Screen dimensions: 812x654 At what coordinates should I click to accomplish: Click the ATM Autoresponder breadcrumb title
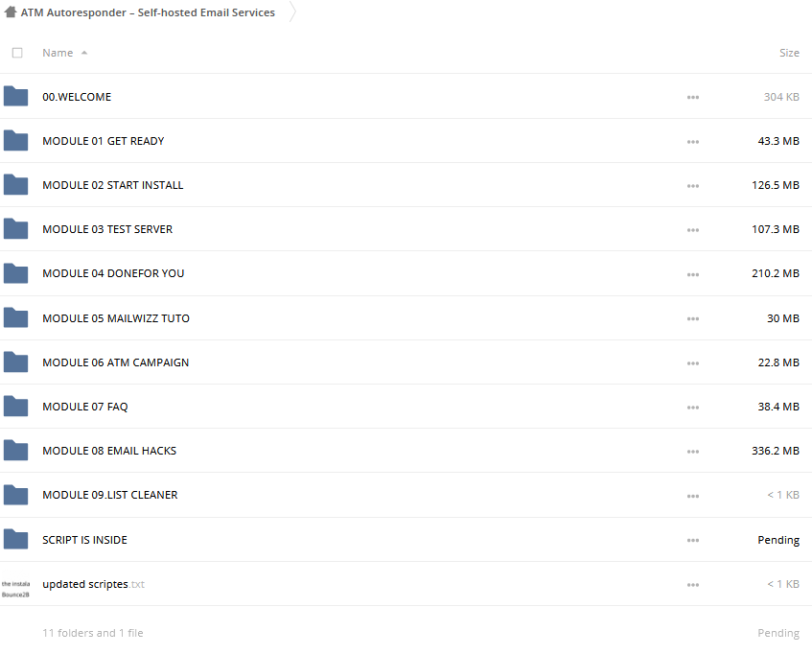click(148, 12)
